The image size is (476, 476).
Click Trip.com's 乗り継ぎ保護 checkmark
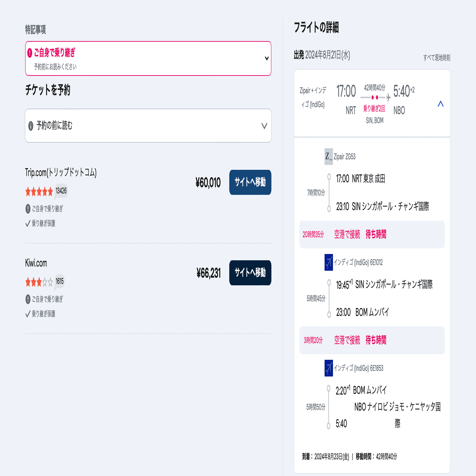(28, 224)
